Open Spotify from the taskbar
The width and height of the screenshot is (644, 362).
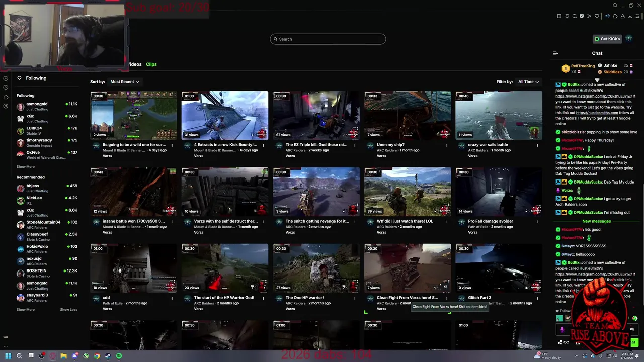(x=119, y=356)
